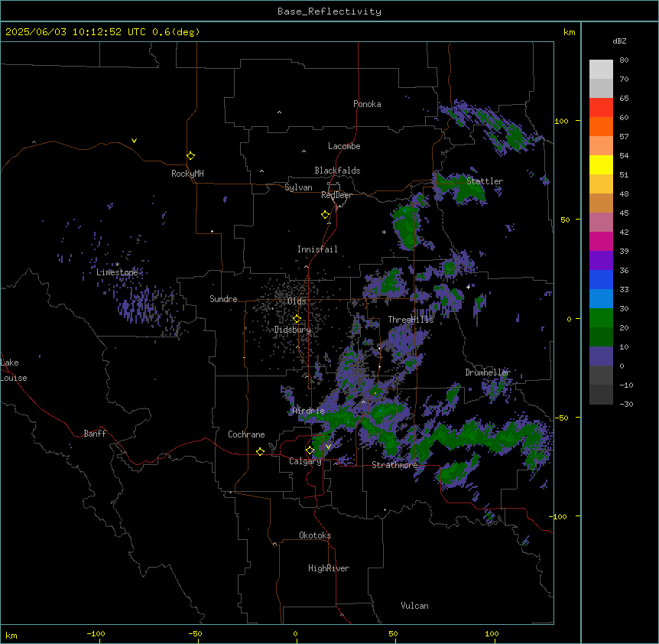Viewport: 659px width, 644px height.
Task: Click the Airdrie city label
Action: (x=309, y=411)
